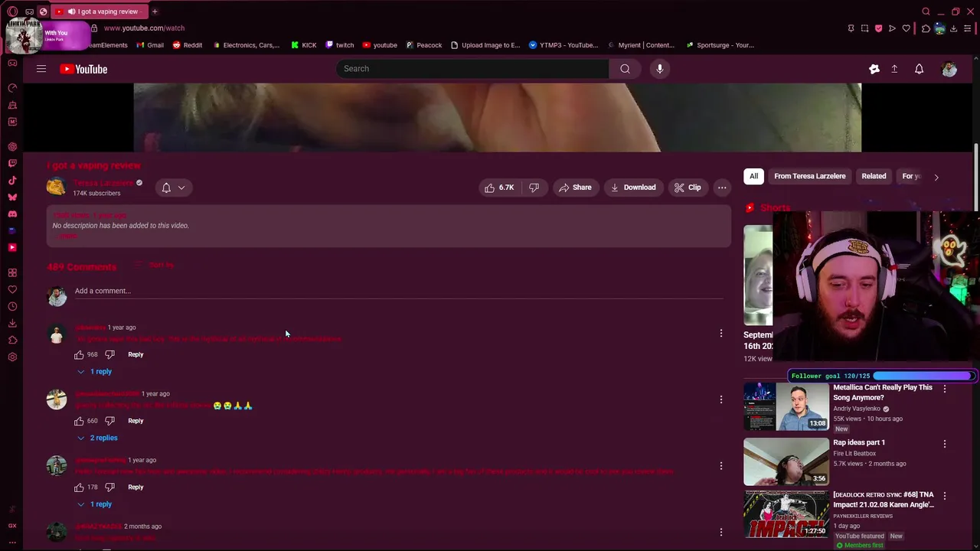Open the YouTube account avatar menu
This screenshot has width=980, height=551.
(x=949, y=69)
